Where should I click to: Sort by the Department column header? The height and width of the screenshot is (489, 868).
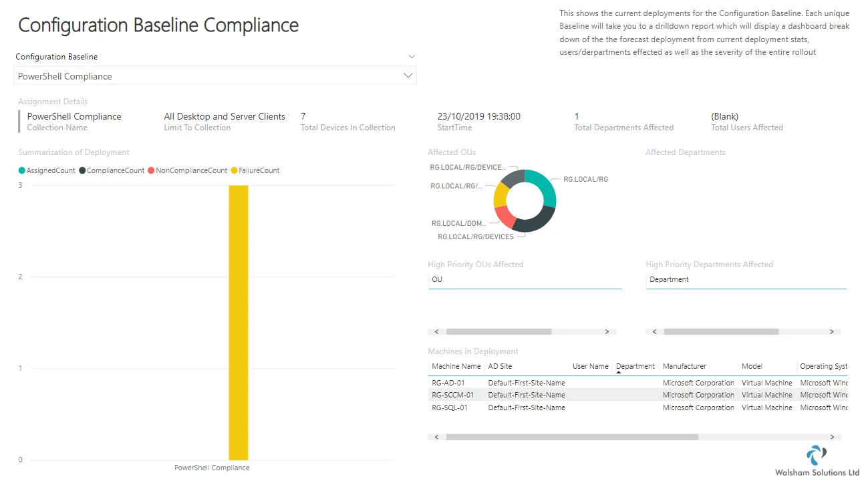635,366
